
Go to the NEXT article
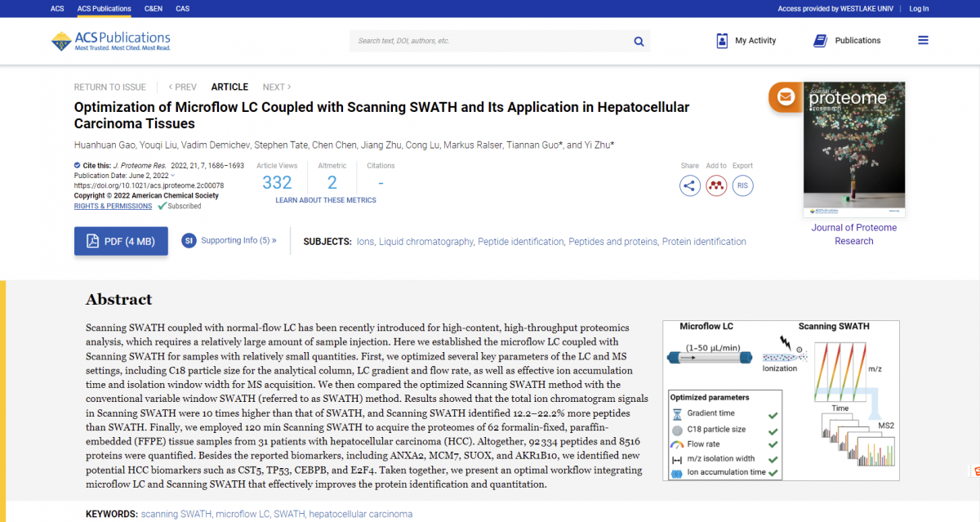(x=276, y=87)
